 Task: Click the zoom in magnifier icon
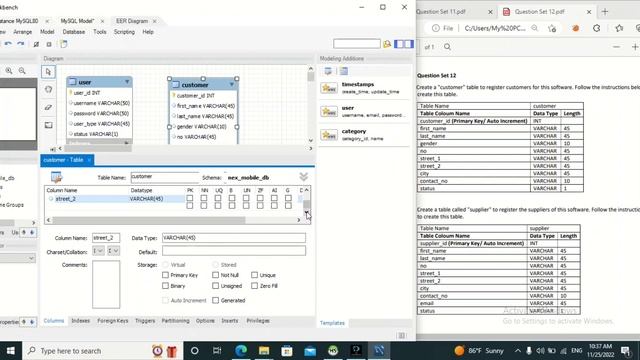coord(9,71)
